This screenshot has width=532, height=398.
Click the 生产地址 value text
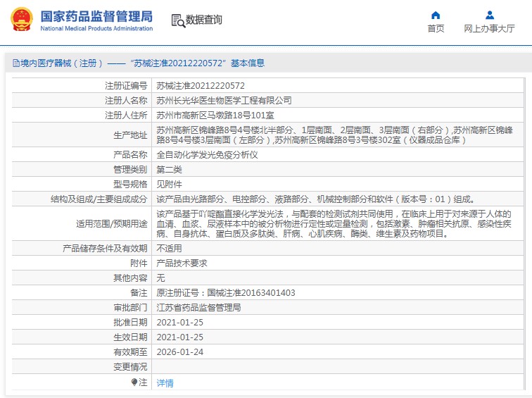334,135
